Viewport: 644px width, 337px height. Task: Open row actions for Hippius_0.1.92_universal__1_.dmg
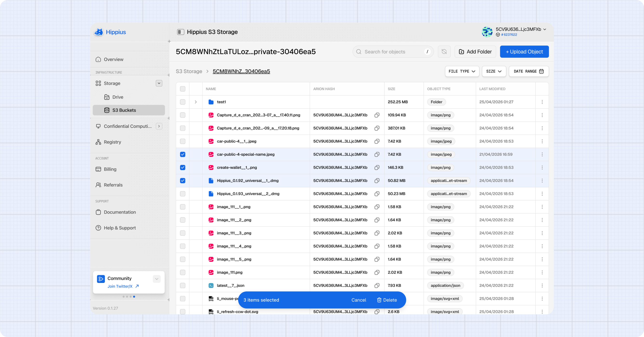542,181
